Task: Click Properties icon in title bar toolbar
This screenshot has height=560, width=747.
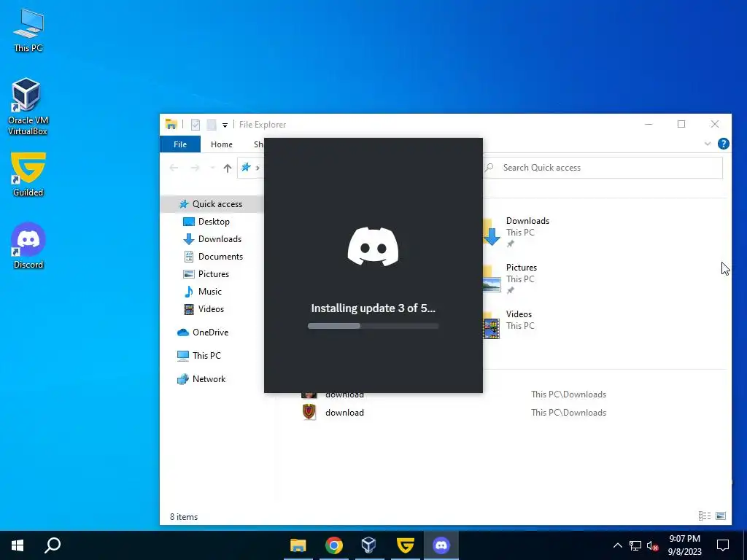Action: (196, 125)
